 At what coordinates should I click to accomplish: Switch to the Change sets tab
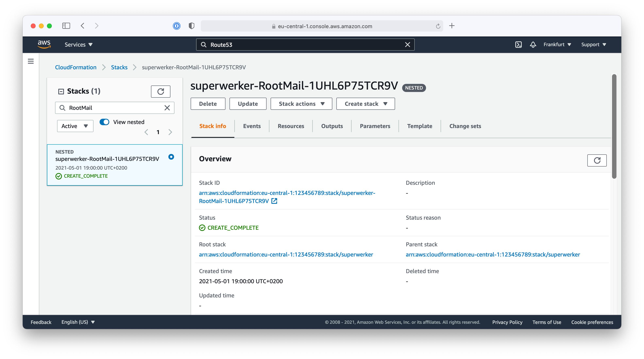coord(465,126)
